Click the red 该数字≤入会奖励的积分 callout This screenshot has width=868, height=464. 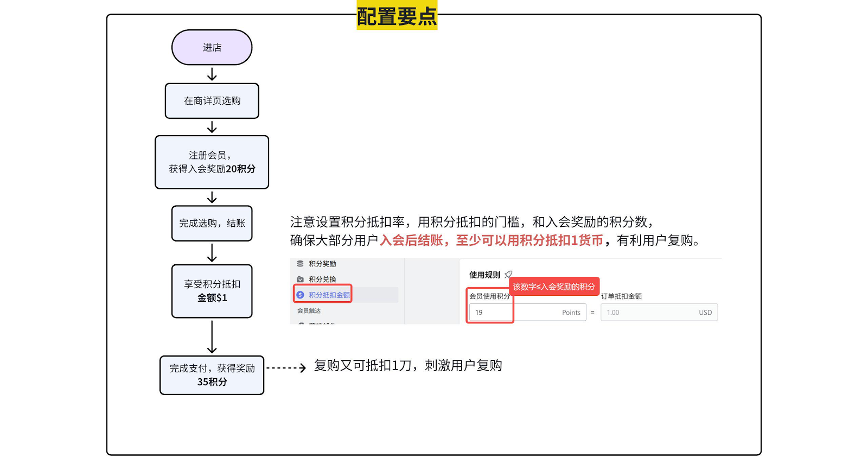point(554,287)
